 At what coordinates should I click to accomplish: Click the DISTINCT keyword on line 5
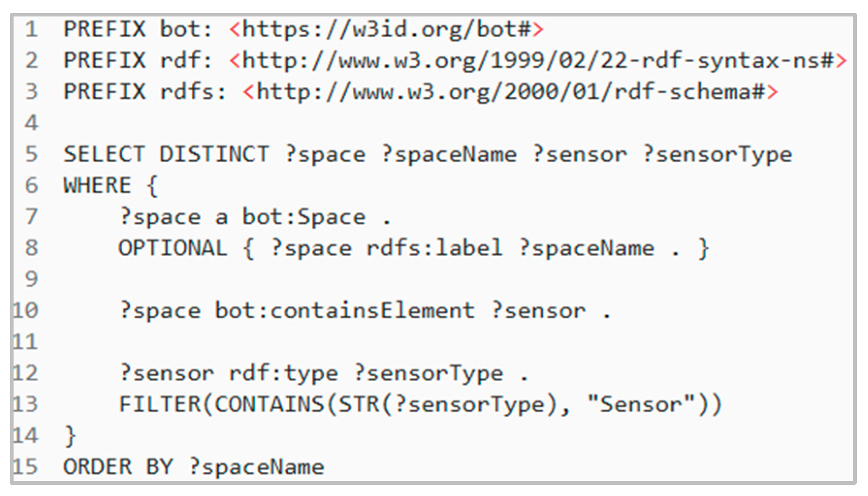click(x=214, y=155)
